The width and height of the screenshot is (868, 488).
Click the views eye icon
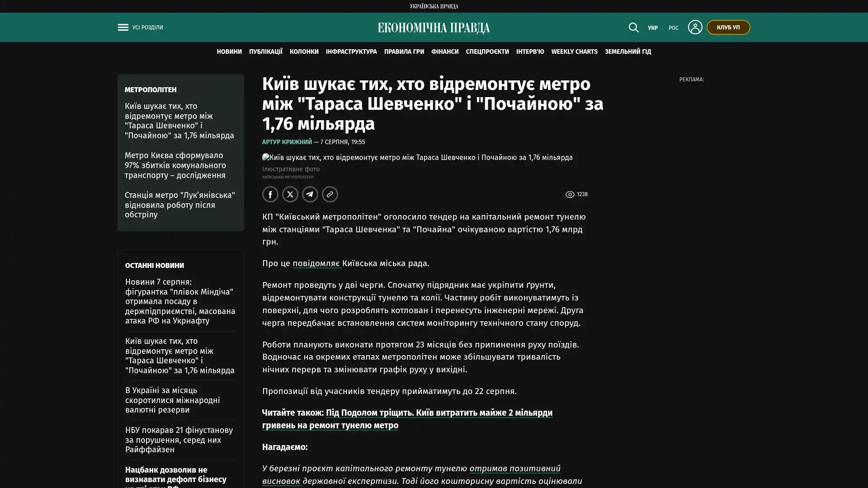tap(570, 194)
